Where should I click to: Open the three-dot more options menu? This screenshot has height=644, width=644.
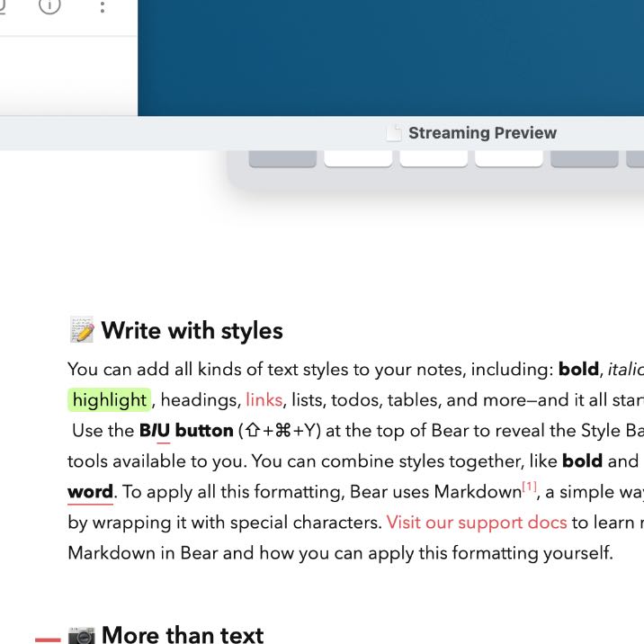(x=103, y=7)
